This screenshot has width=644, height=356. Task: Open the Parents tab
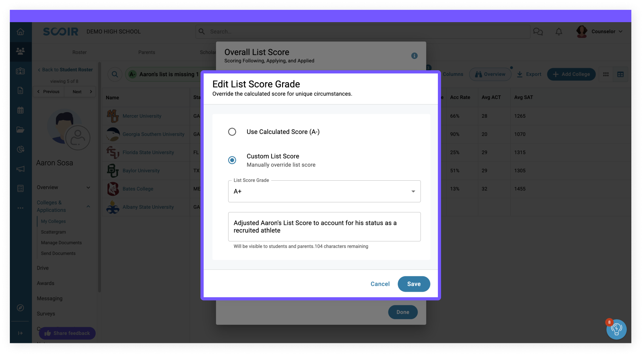coord(147,52)
